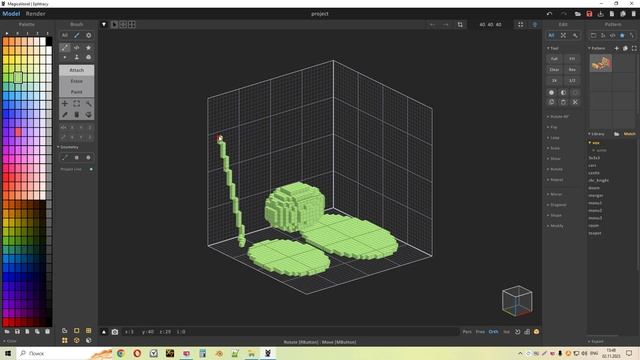
Task: Switch to the Model tab
Action: pyautogui.click(x=11, y=13)
